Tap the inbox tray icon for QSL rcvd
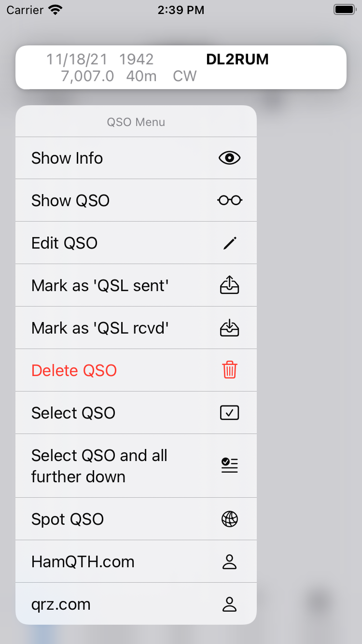362x644 pixels. pos(229,328)
